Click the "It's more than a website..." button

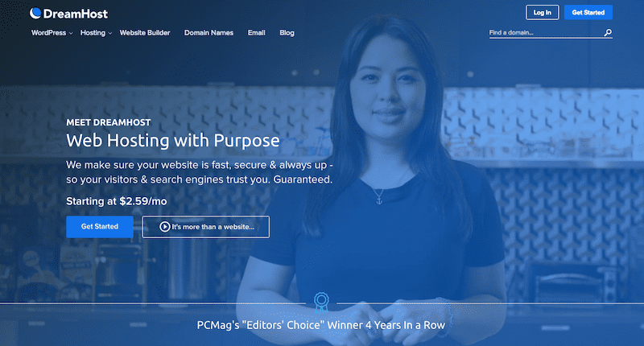[206, 227]
